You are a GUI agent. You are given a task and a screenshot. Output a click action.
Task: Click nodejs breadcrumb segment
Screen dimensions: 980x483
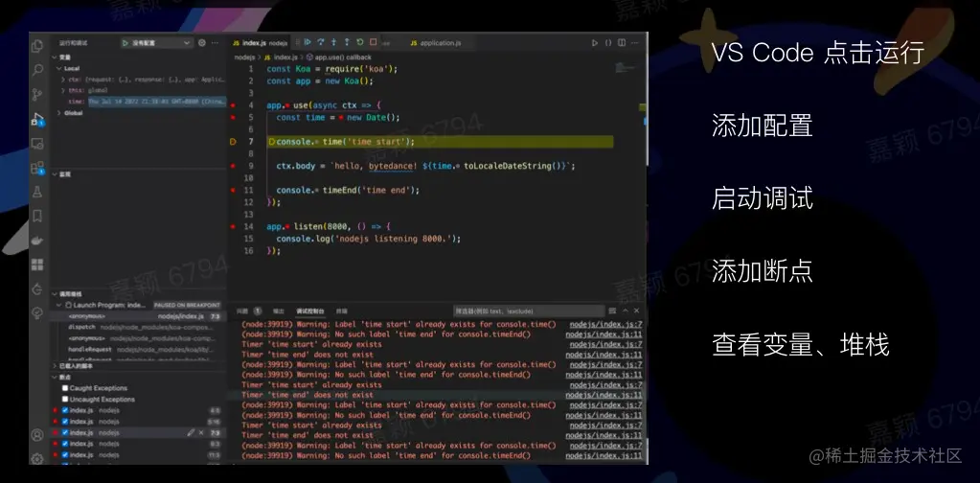coord(243,57)
